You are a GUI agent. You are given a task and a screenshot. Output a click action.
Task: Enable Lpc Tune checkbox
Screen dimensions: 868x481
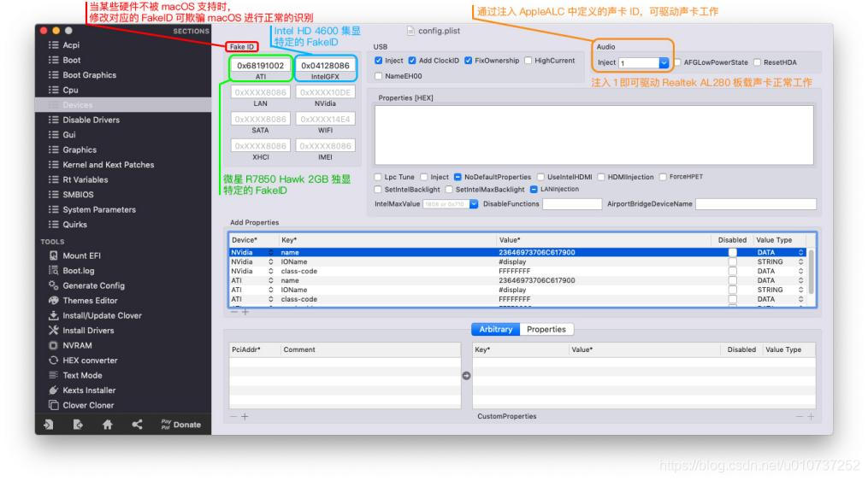(377, 177)
